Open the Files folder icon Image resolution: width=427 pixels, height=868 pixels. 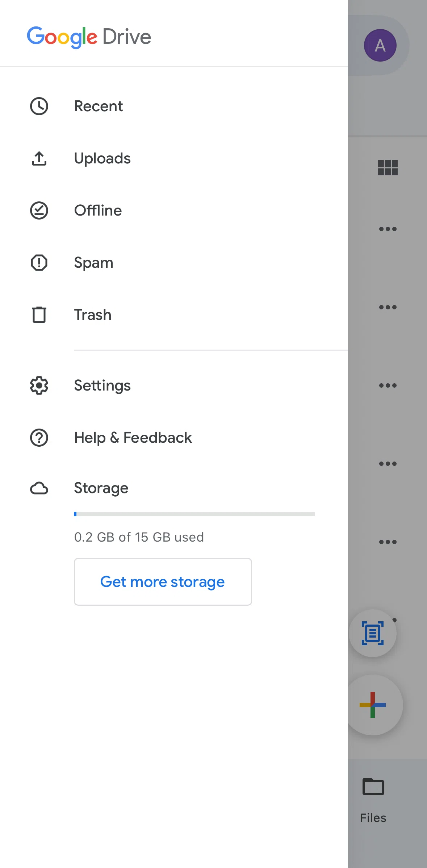(373, 786)
